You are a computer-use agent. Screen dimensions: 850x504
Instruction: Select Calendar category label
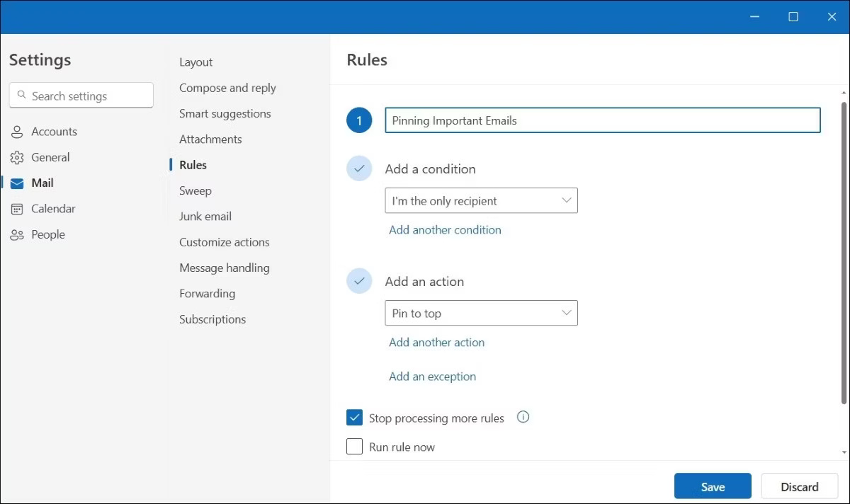coord(53,209)
